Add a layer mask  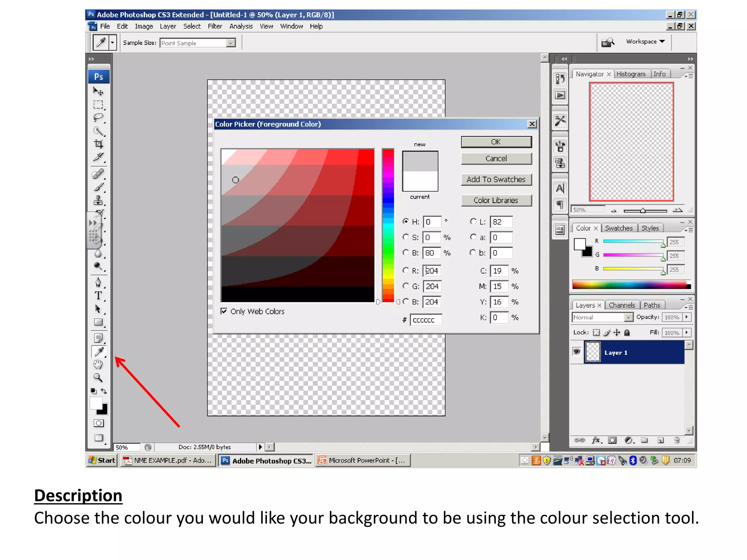tap(612, 440)
